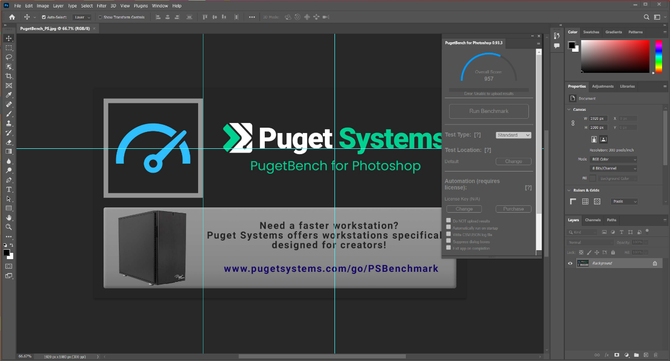Click Test Type help [?] link

click(477, 135)
